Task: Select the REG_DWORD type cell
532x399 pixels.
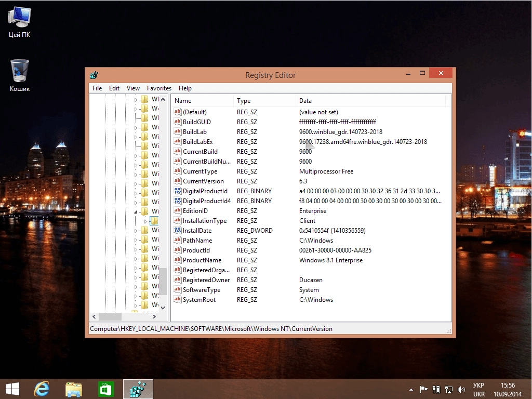Action: 255,231
